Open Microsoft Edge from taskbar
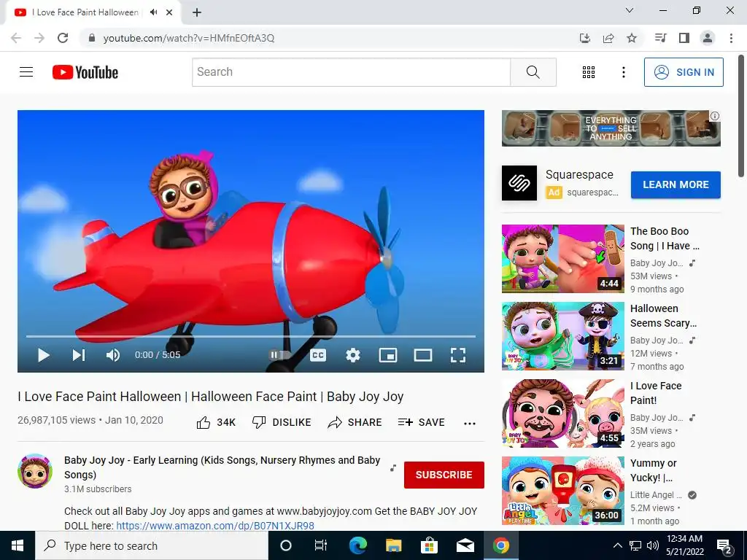Viewport: 747px width, 560px height. pos(357,545)
